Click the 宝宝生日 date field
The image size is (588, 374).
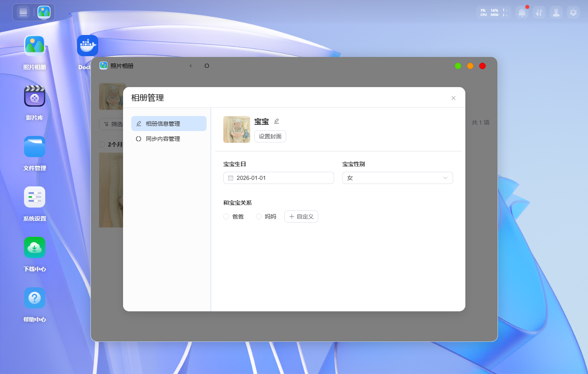279,178
